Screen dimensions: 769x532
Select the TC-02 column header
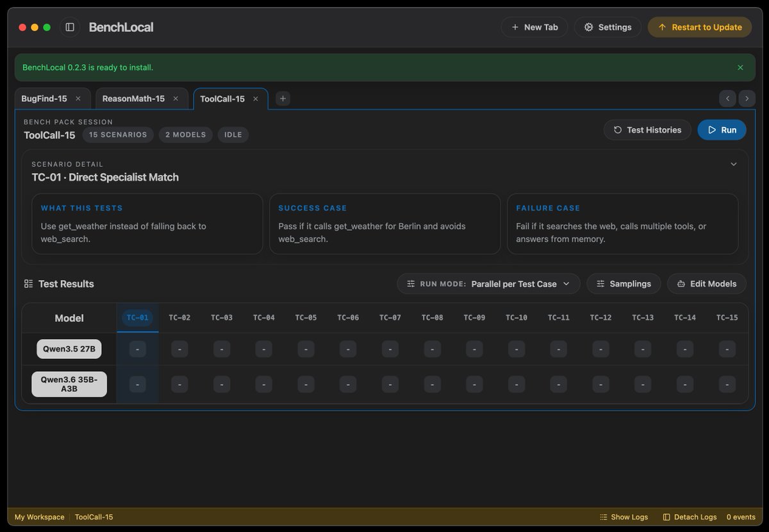[179, 317]
